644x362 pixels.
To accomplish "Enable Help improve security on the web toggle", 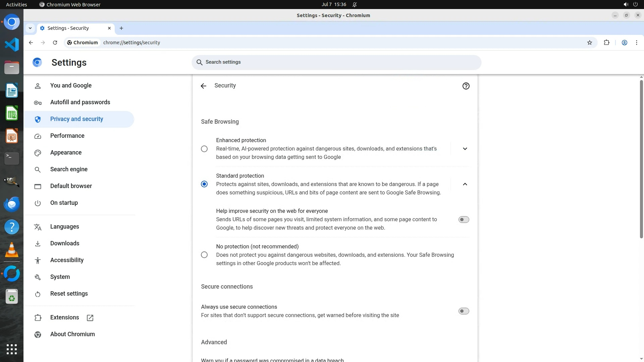I will tap(464, 220).
